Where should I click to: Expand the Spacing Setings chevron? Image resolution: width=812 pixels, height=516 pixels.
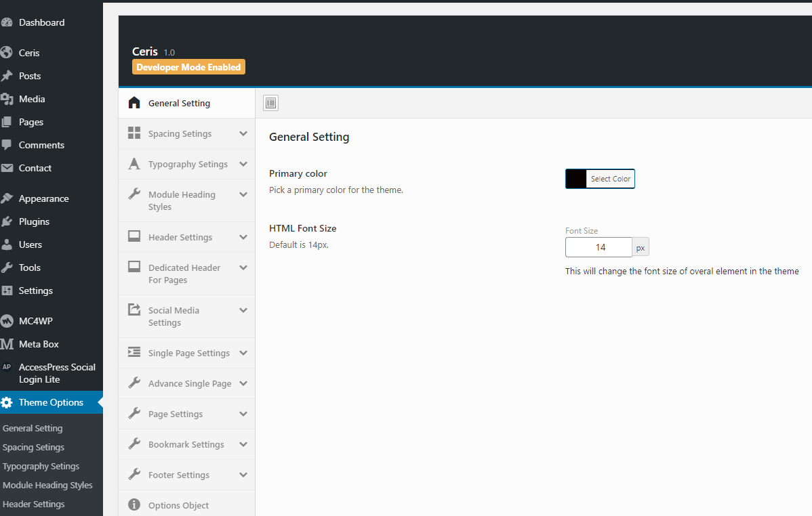(x=243, y=133)
